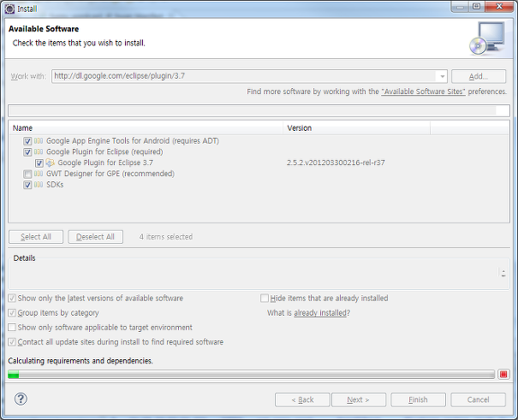Uncheck the SDKs checkbox

coord(27,185)
